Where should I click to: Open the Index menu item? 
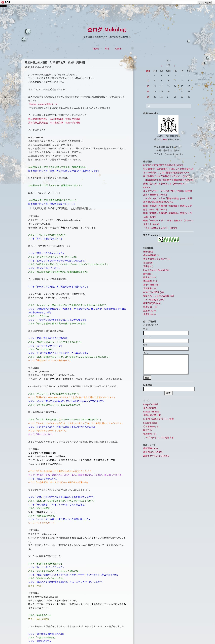pos(96,48)
